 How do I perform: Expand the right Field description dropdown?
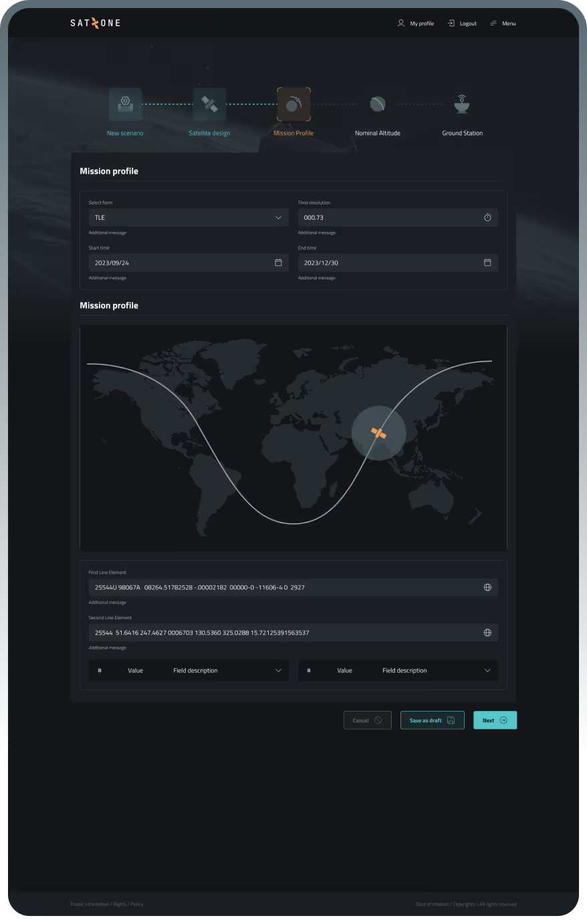[398, 670]
